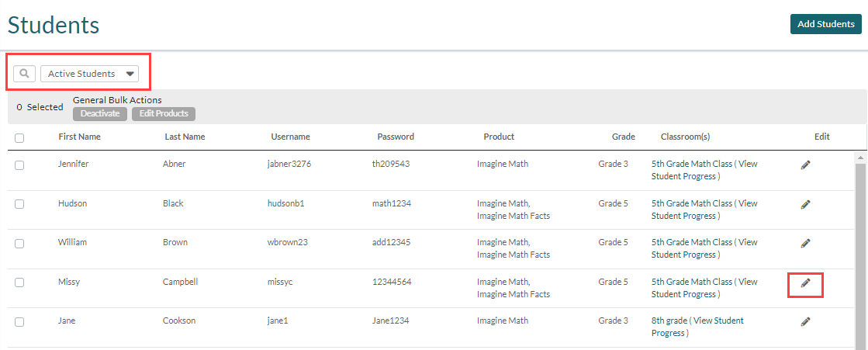The image size is (868, 350).
Task: Click the Edit Products bulk button
Action: tap(163, 114)
